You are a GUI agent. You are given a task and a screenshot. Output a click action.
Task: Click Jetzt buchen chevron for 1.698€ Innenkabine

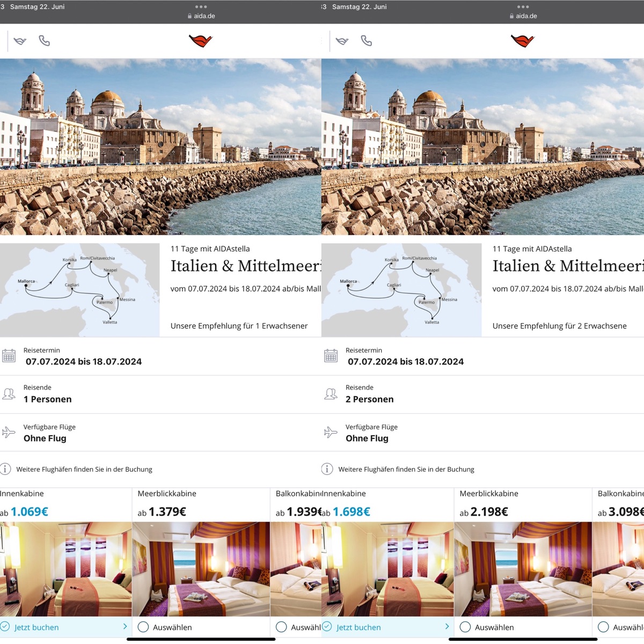coord(447,626)
